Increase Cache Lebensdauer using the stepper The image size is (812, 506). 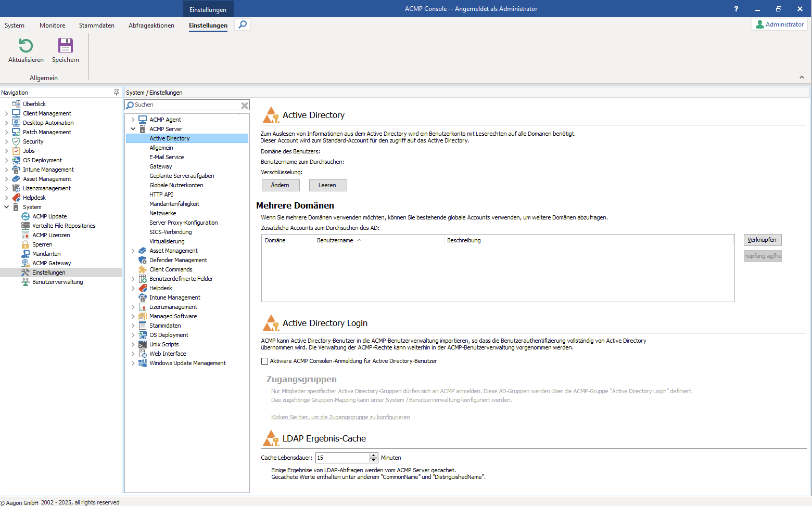point(374,455)
